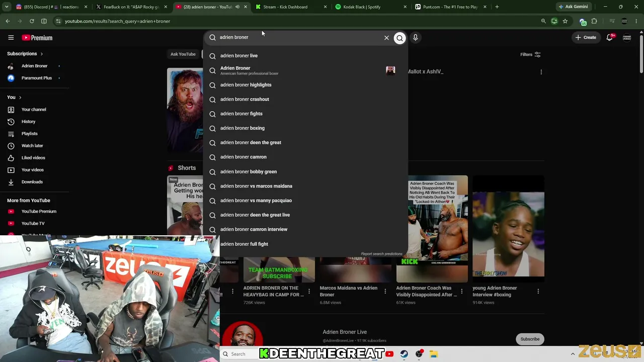Open the account avatar menu
The height and width of the screenshot is (362, 644).
click(627, 38)
